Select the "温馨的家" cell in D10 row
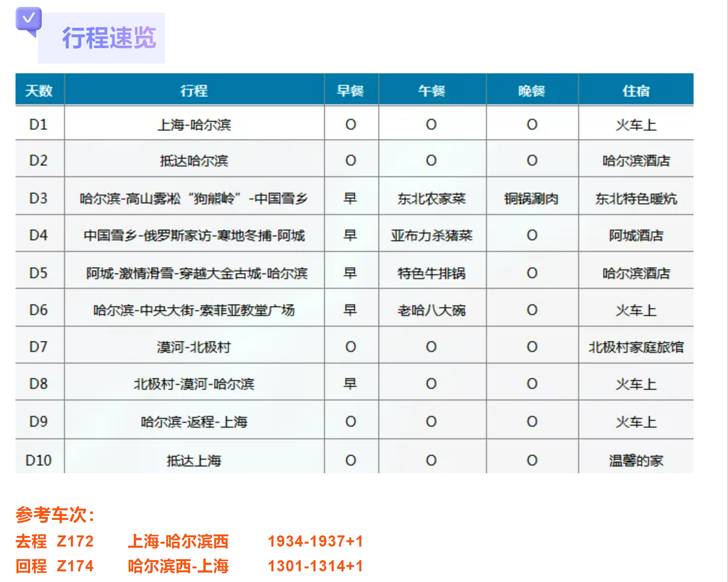Screen dimensions: 728x582 click(x=636, y=460)
